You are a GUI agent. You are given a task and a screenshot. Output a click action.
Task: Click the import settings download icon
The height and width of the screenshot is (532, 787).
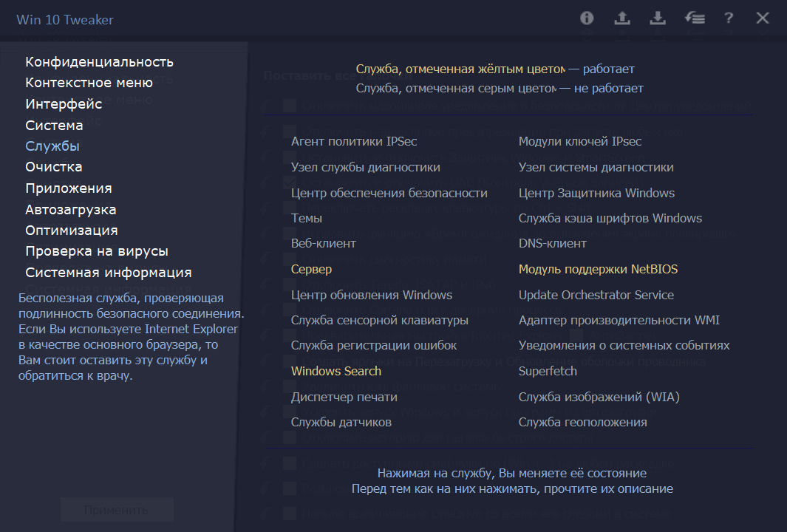(658, 18)
